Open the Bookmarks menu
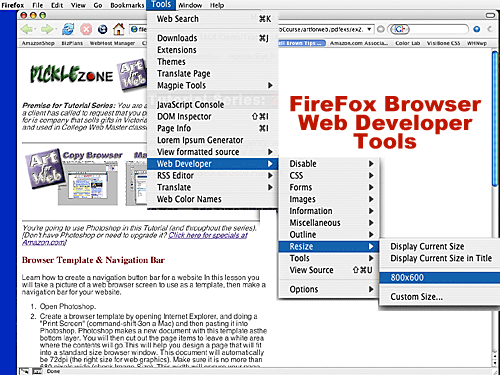500x375 pixels. pyautogui.click(x=127, y=5)
